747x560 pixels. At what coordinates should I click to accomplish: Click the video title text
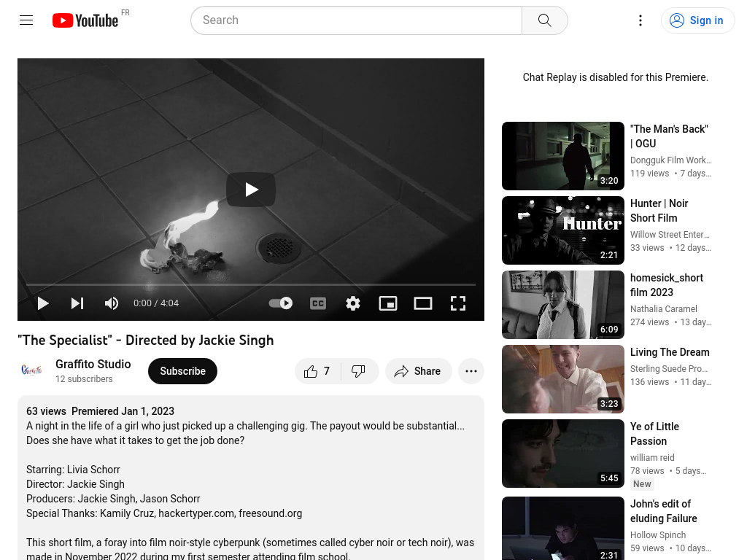[145, 340]
